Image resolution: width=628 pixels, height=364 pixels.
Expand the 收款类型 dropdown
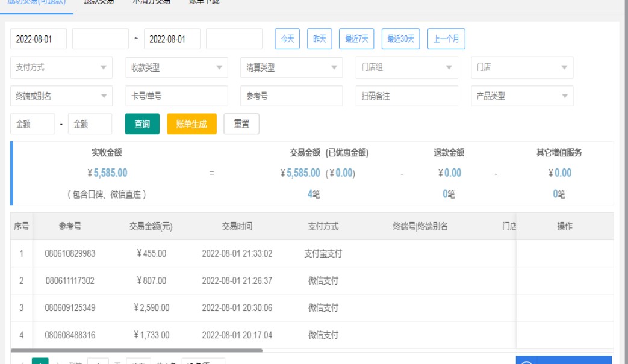coord(219,68)
